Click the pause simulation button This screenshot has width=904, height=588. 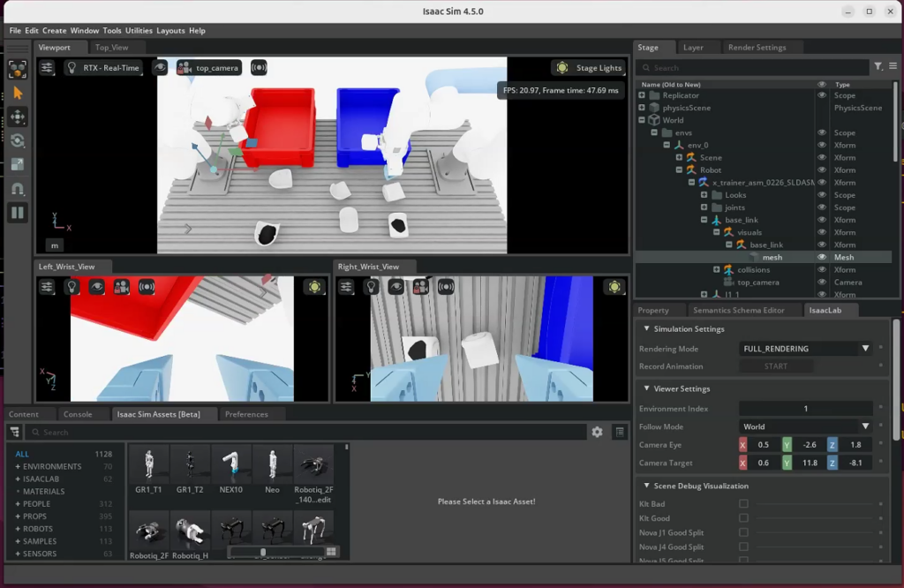click(18, 213)
